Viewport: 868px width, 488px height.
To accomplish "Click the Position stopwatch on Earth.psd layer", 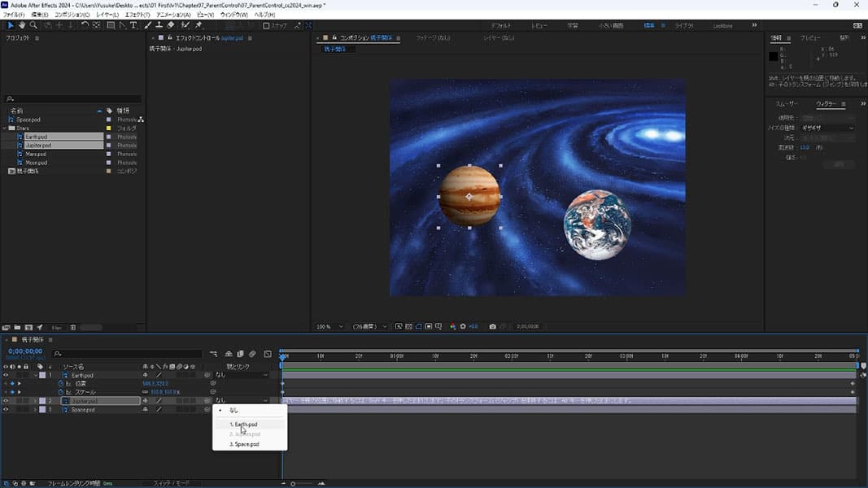I will 60,383.
